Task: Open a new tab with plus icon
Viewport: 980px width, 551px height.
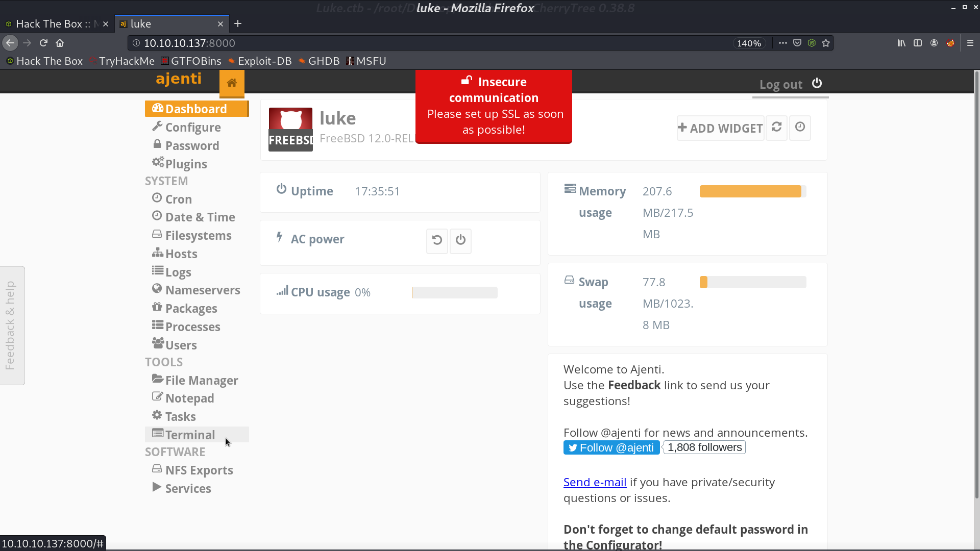Action: (238, 23)
